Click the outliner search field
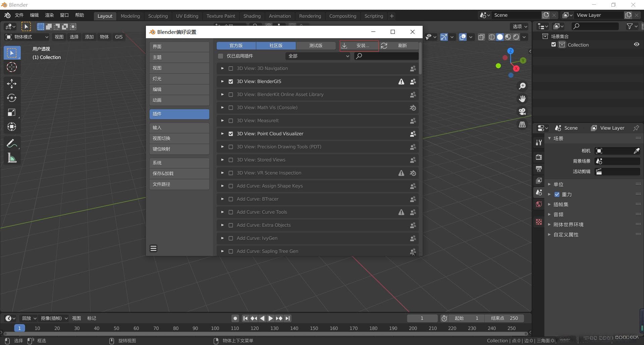644x345 pixels. click(x=595, y=26)
